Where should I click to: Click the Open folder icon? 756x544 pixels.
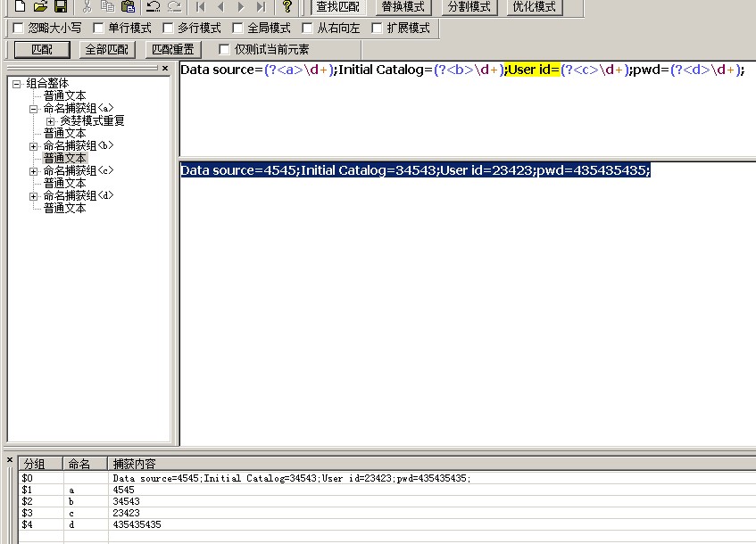point(40,5)
